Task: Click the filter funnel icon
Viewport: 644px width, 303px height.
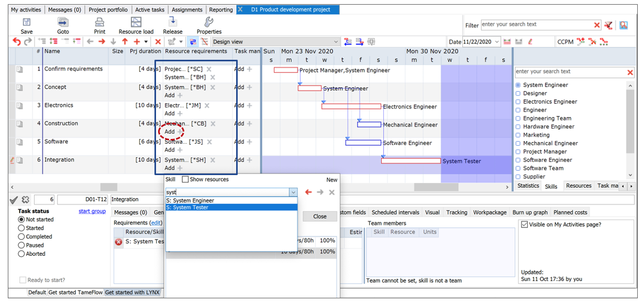Action: 608,25
